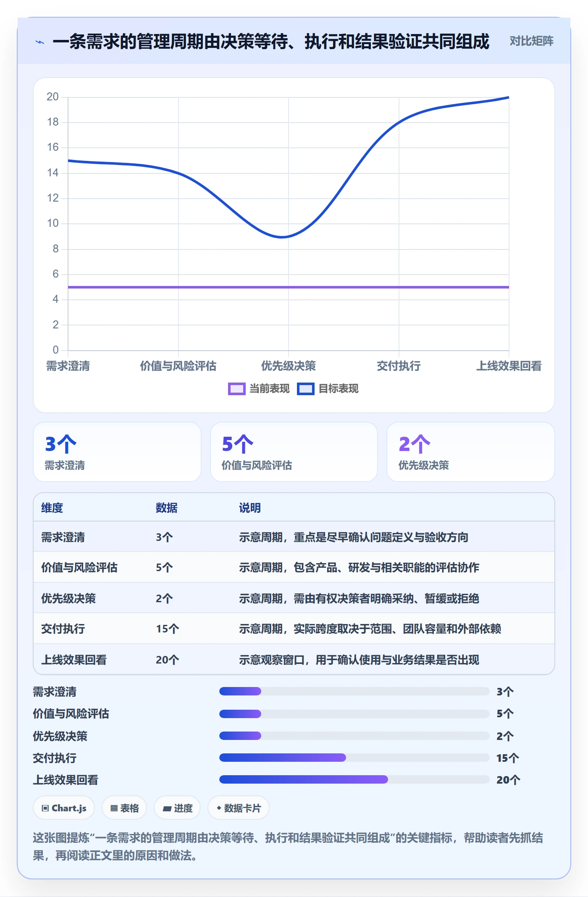Click the main title heading text

(271, 42)
